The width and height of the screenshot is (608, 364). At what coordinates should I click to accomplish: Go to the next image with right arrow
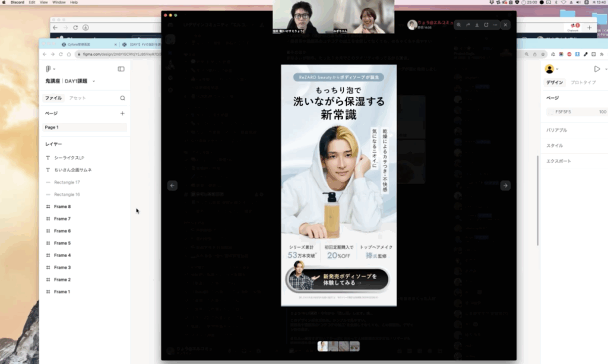coord(505,185)
